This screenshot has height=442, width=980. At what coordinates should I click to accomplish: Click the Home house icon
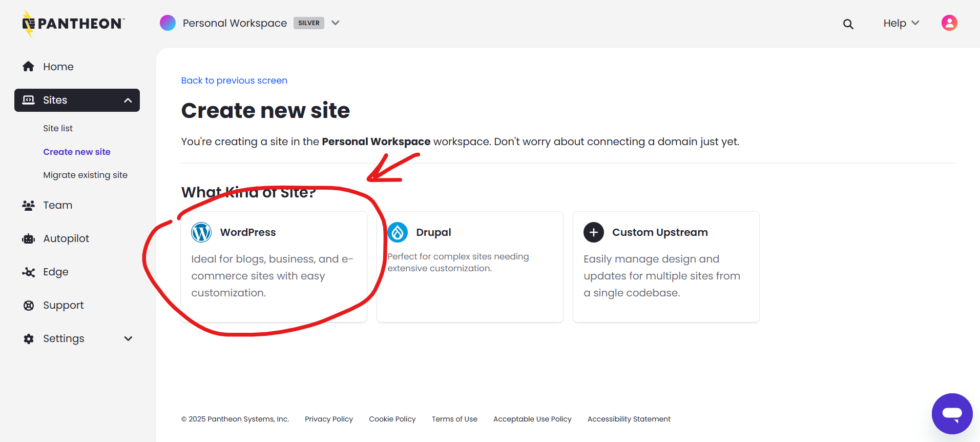tap(29, 67)
